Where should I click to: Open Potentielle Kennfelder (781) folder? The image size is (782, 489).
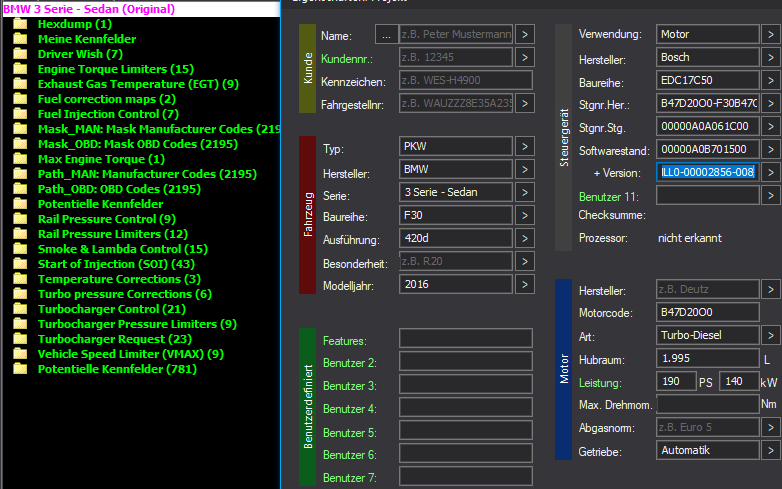click(117, 369)
